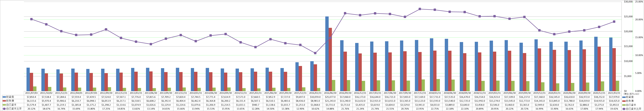Screen dimensions: 644x111
Task: Click the 14.88% equity ratio cell
Action: point(330,109)
